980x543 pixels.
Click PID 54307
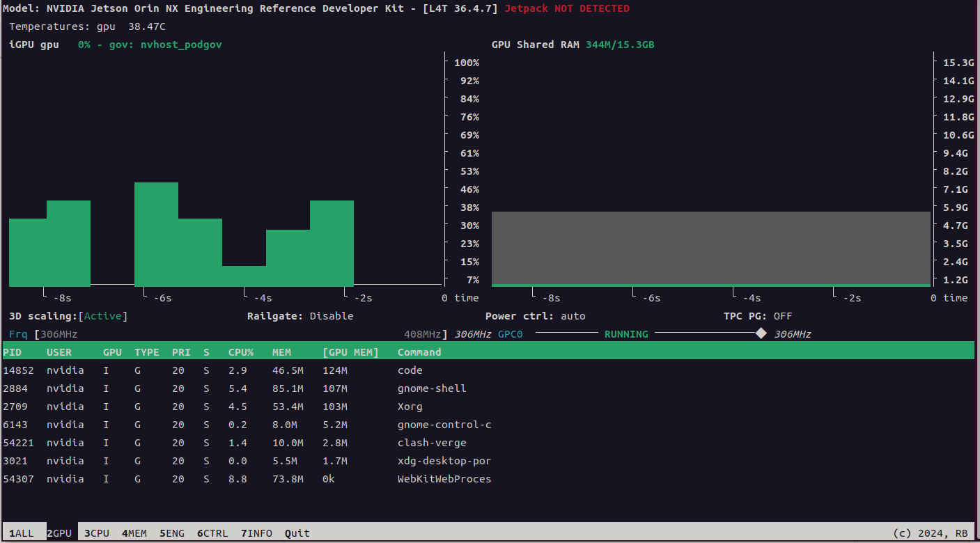pyautogui.click(x=19, y=479)
